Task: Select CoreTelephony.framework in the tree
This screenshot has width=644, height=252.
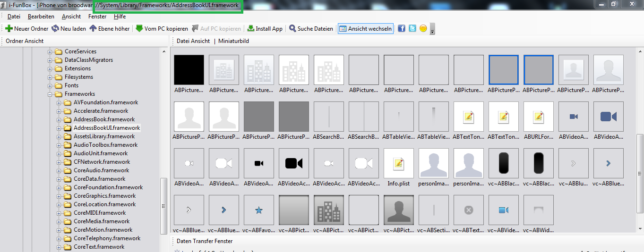Action: pyautogui.click(x=107, y=238)
